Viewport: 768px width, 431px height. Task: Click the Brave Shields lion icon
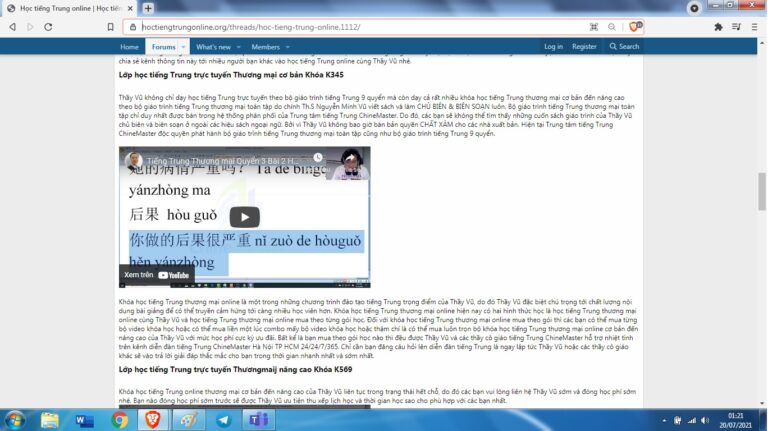pyautogui.click(x=634, y=27)
